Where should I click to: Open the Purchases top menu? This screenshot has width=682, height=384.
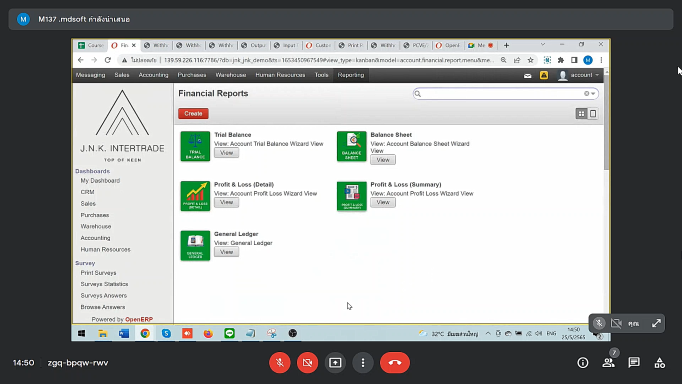tap(192, 75)
